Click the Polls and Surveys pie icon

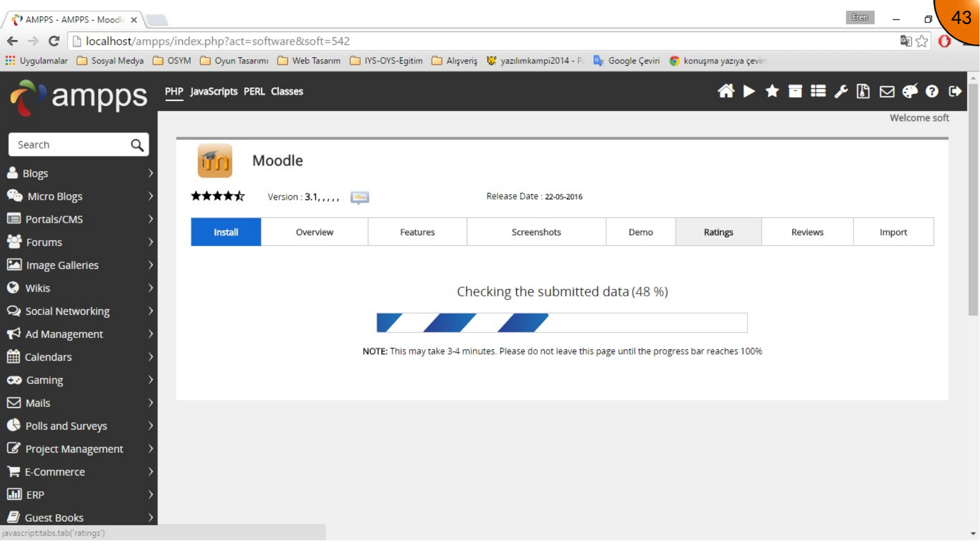[x=14, y=425]
